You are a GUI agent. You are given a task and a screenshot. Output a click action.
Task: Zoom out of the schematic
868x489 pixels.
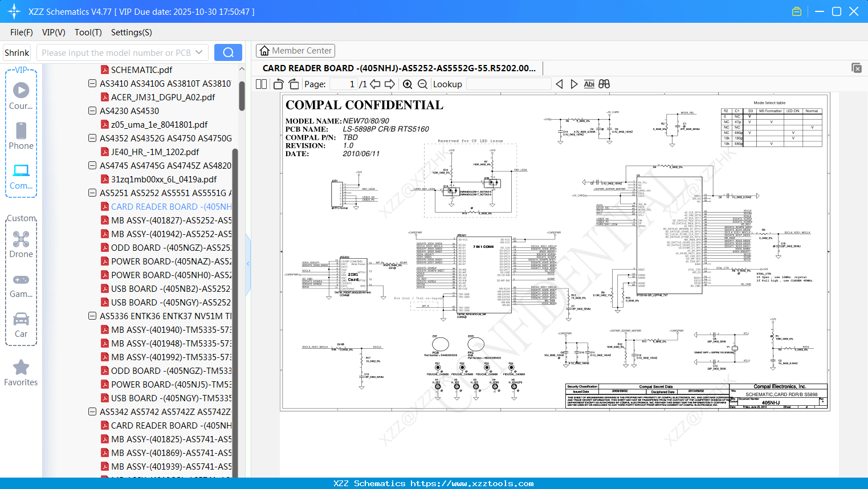click(422, 84)
